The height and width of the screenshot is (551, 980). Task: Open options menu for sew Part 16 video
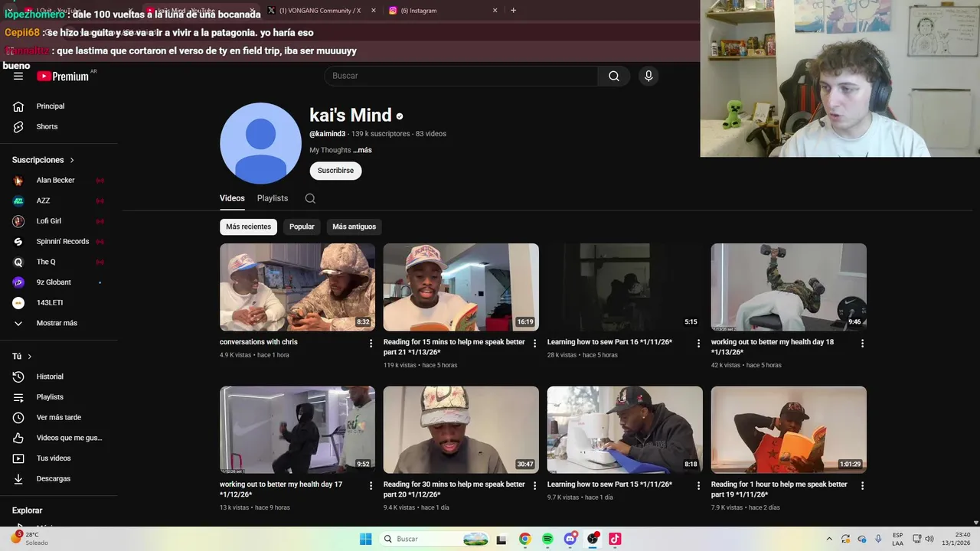[x=698, y=344]
